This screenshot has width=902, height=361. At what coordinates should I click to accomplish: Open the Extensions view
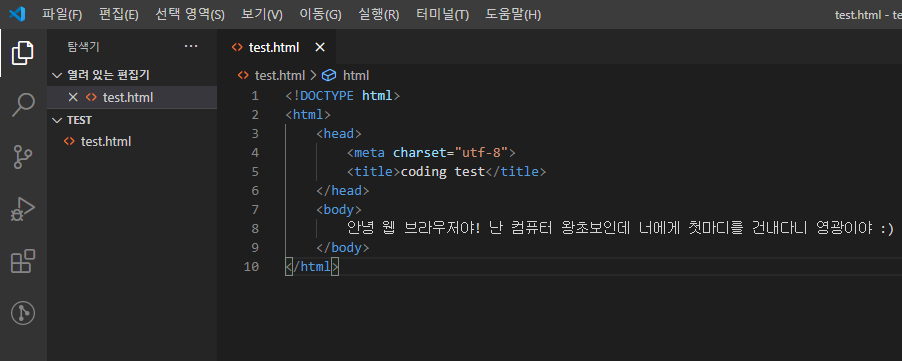[x=23, y=262]
